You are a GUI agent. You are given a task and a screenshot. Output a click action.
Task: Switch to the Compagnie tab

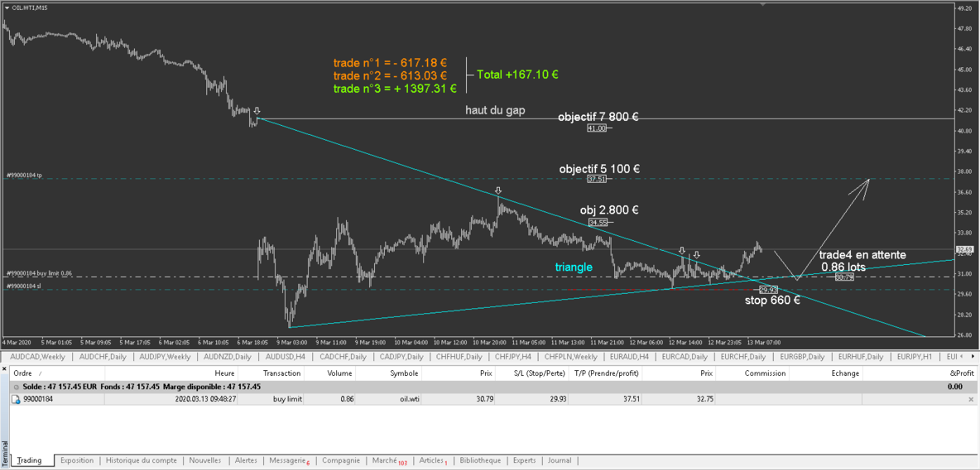[340, 461]
